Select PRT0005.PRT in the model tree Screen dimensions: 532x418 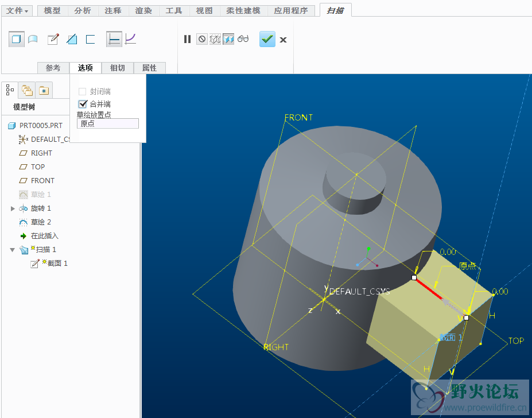[35, 126]
